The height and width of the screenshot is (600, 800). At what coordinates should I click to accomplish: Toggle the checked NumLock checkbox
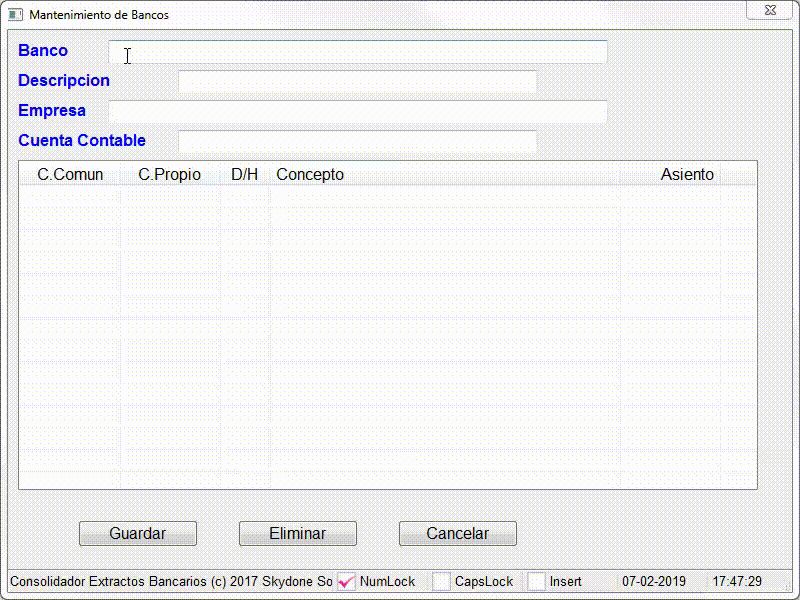(347, 582)
